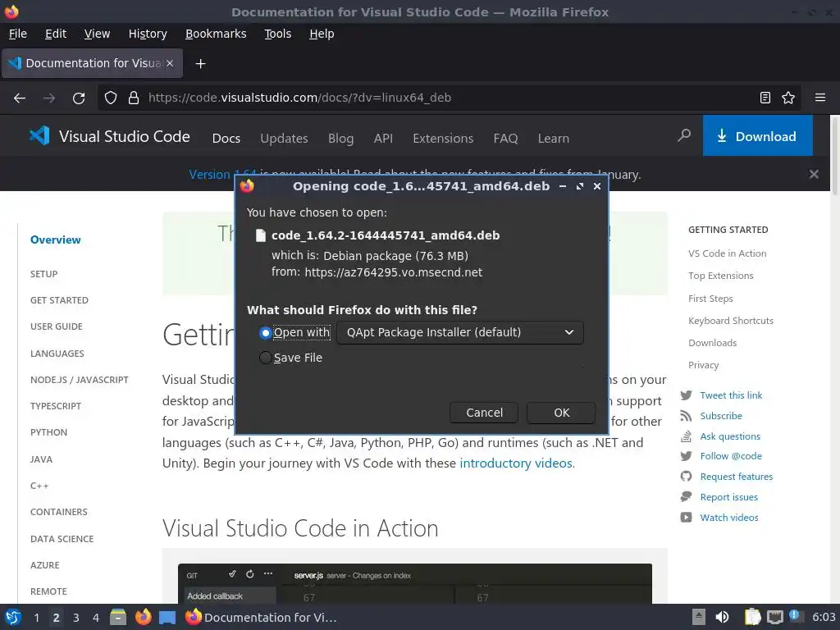Cancel the file opening dialog
Image resolution: width=840 pixels, height=630 pixels.
pos(484,413)
